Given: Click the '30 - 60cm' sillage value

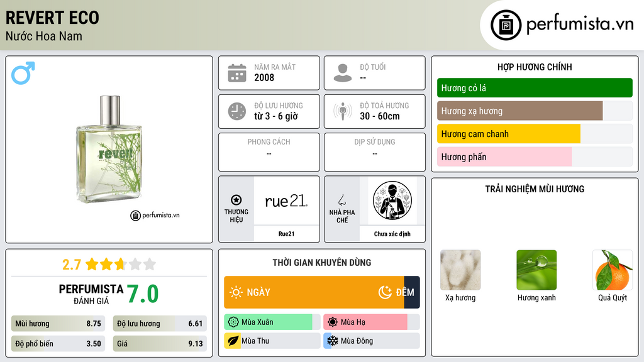Looking at the screenshot, I should click(x=379, y=116).
